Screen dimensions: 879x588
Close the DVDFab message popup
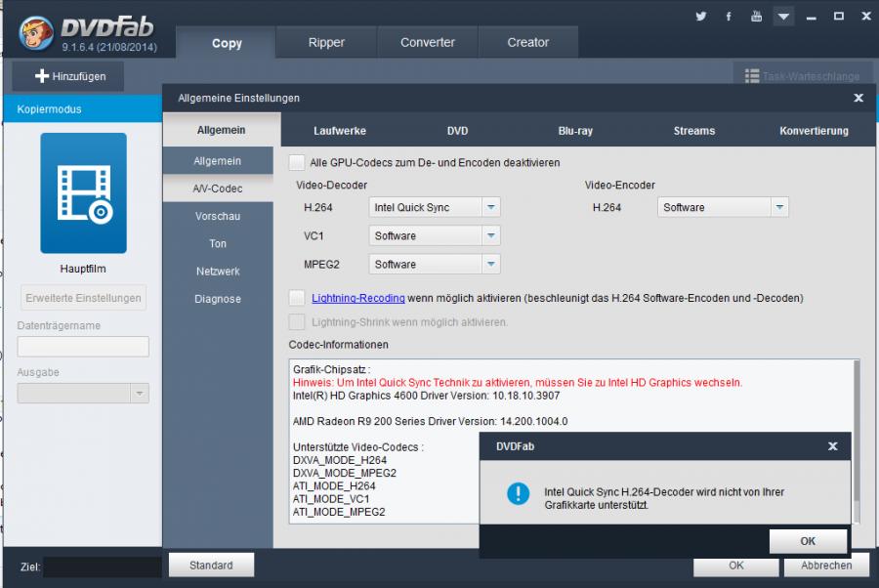coord(832,446)
